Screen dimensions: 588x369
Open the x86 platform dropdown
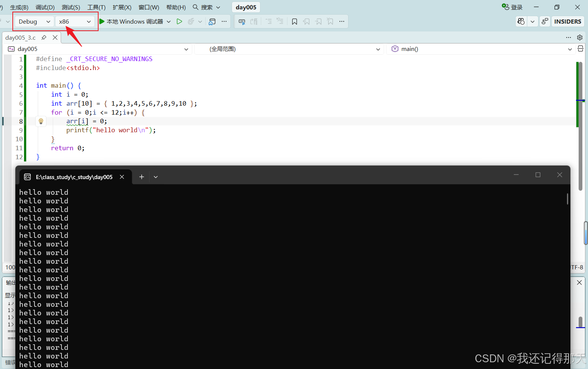coord(75,21)
